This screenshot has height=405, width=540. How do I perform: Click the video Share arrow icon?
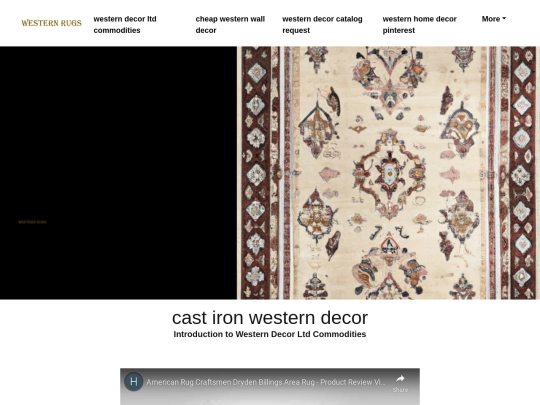pyautogui.click(x=400, y=379)
